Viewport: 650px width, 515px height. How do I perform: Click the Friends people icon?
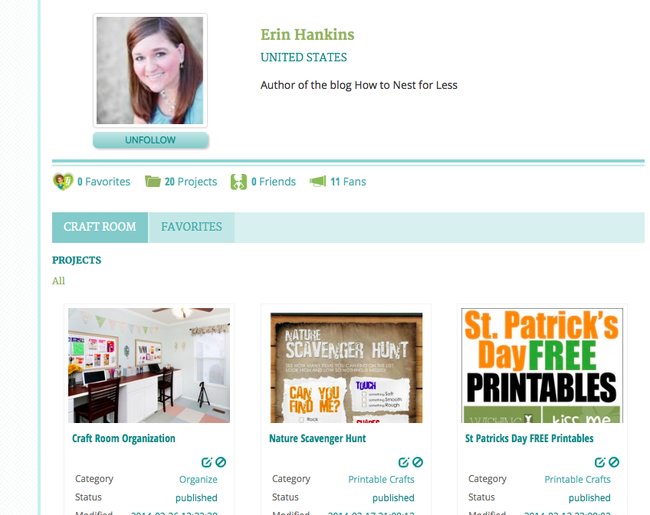[238, 182]
